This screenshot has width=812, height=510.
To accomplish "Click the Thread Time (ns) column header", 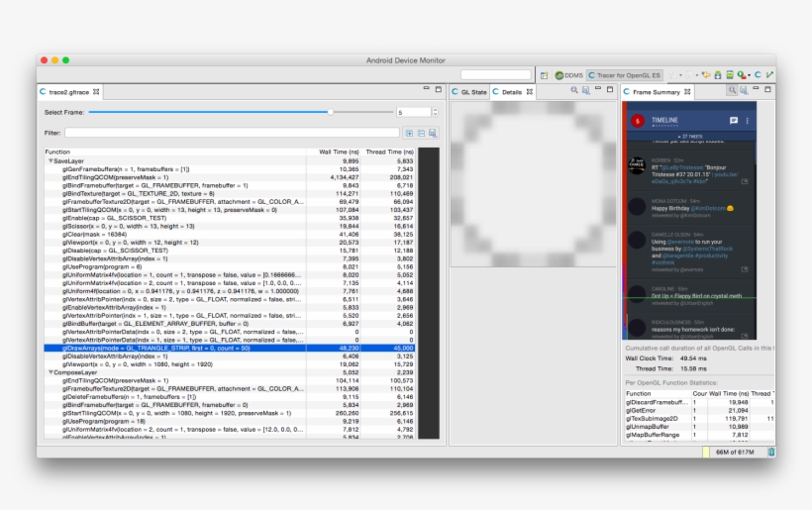I will point(388,152).
